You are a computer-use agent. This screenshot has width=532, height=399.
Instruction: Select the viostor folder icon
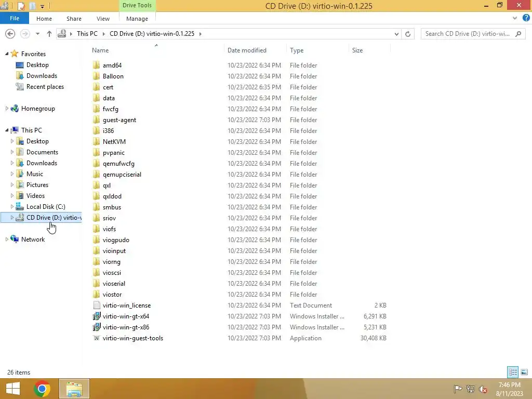tap(96, 294)
